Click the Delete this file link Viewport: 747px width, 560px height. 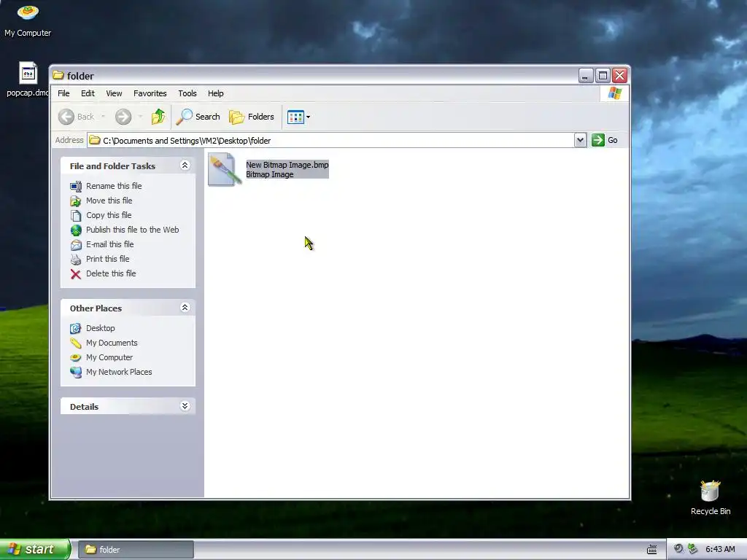111,274
